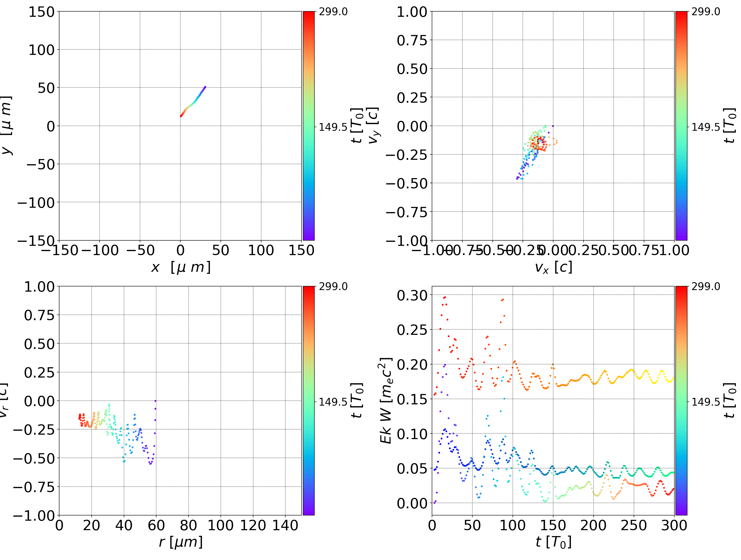Click the −0.50 y-tick label in velocity plot
The width and height of the screenshot is (741, 560).
(x=407, y=183)
